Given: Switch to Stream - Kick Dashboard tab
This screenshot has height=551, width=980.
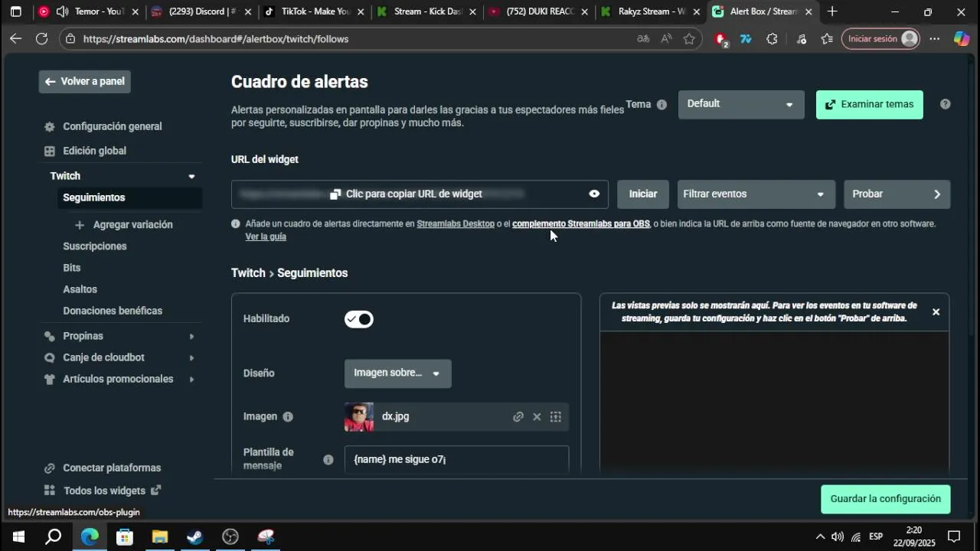Looking at the screenshot, I should (427, 11).
